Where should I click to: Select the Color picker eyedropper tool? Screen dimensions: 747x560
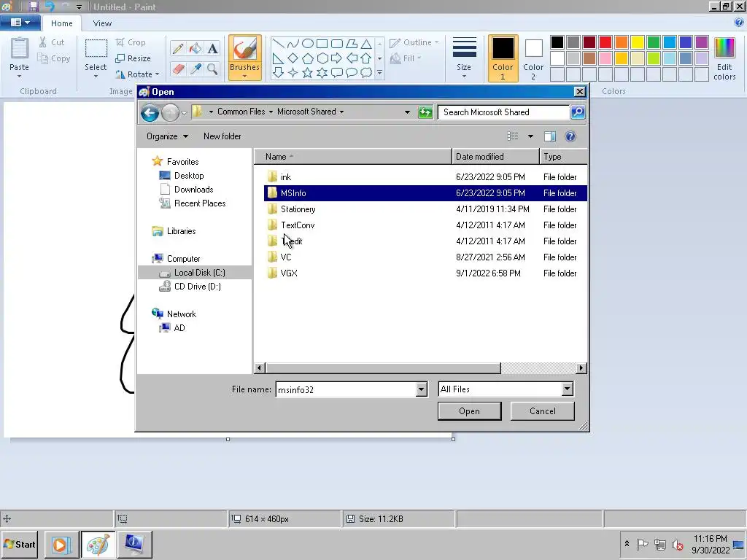pos(196,69)
